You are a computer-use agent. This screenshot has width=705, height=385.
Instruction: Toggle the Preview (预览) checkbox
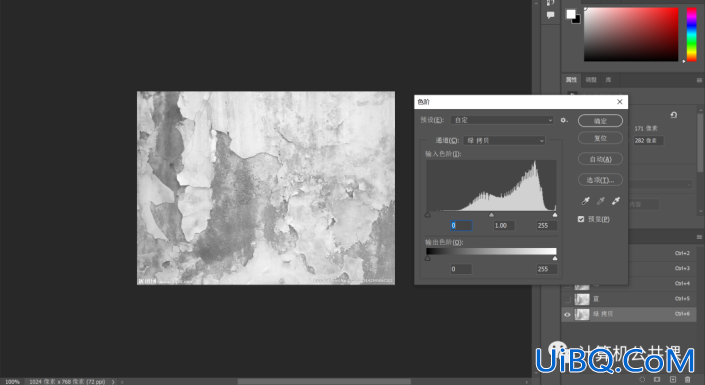coord(581,219)
